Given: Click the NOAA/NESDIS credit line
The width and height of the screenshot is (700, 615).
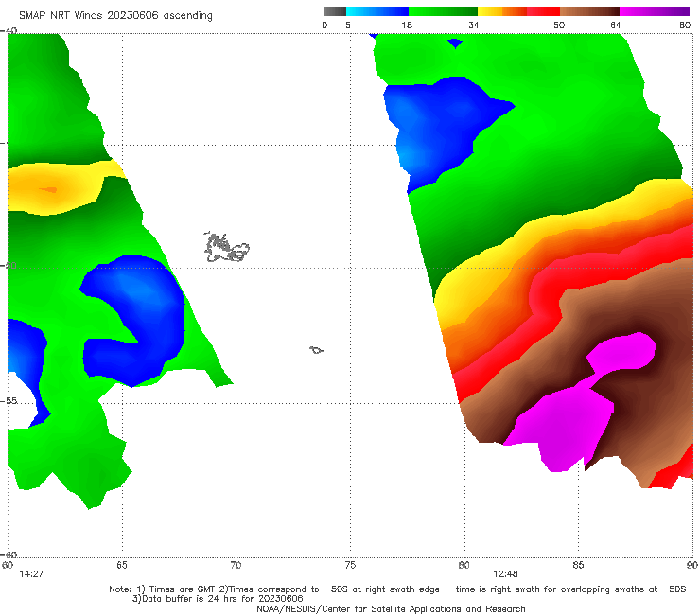Looking at the screenshot, I should (391, 608).
